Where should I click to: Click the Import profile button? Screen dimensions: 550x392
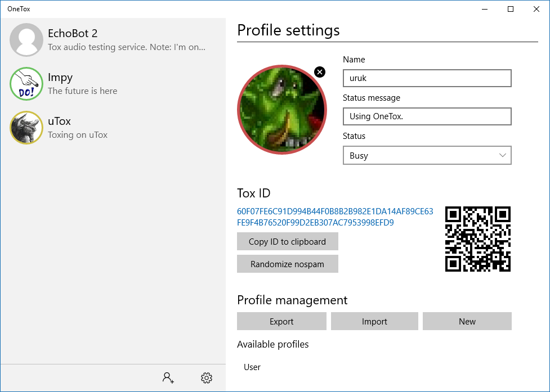[x=374, y=321]
